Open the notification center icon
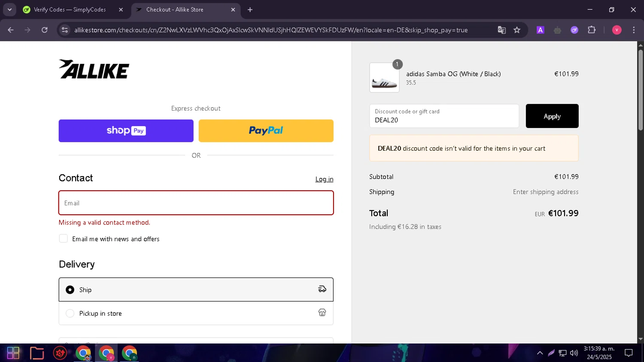 (x=629, y=353)
